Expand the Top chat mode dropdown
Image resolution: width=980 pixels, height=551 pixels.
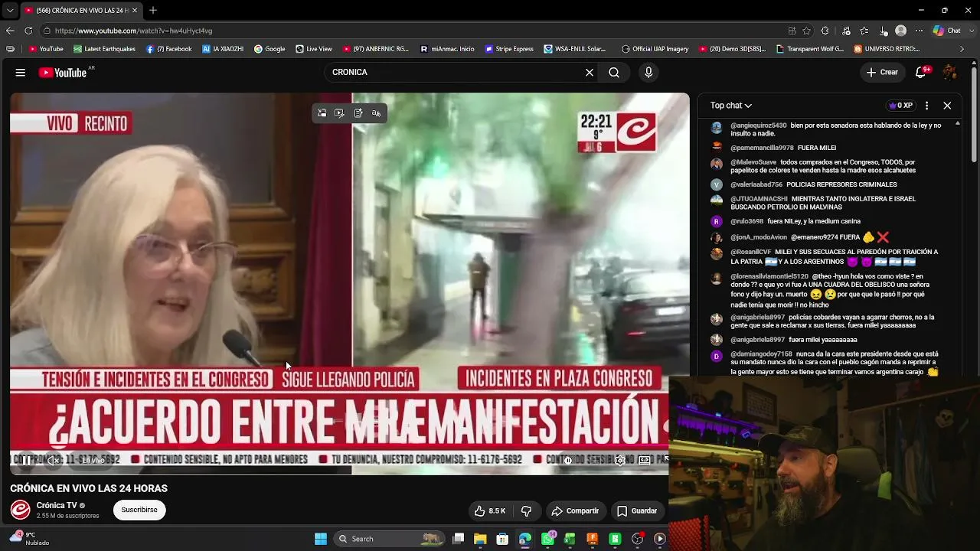click(731, 106)
